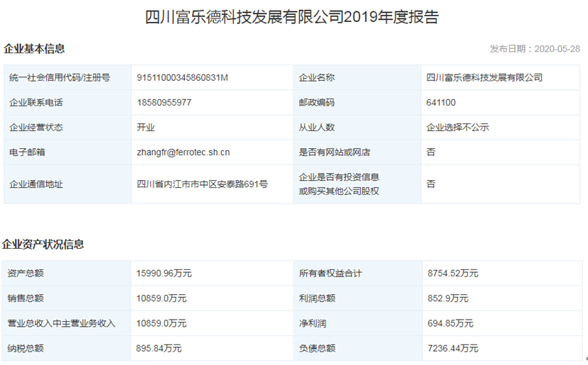Image resolution: width=588 pixels, height=365 pixels.
Task: Select the 企业基本信息 section heading
Action: [x=34, y=49]
